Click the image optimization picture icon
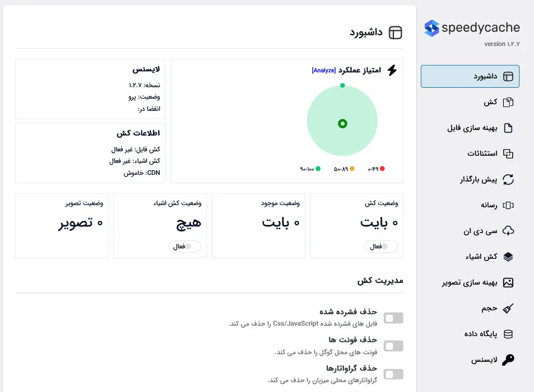The width and height of the screenshot is (534, 392). point(508,282)
